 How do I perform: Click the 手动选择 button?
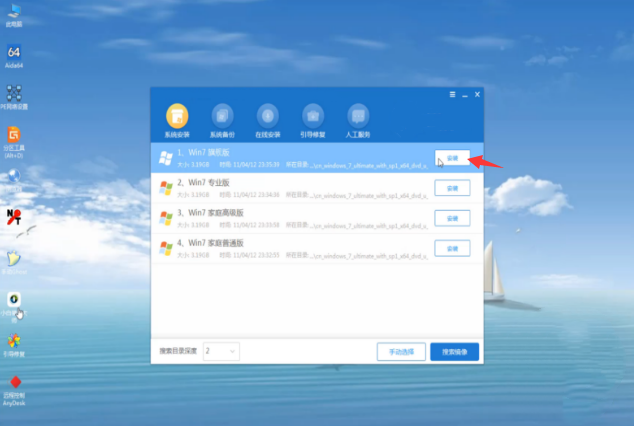(x=401, y=352)
